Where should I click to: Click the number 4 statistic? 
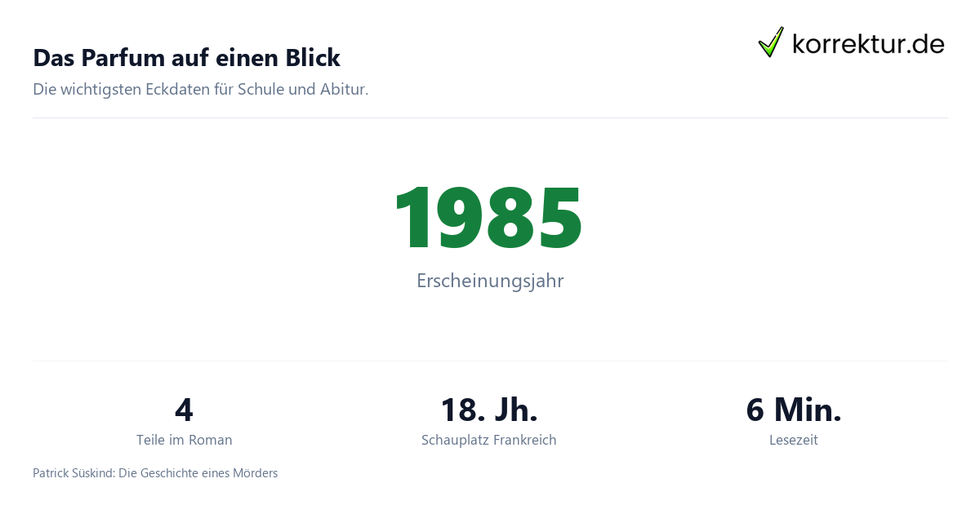[184, 410]
